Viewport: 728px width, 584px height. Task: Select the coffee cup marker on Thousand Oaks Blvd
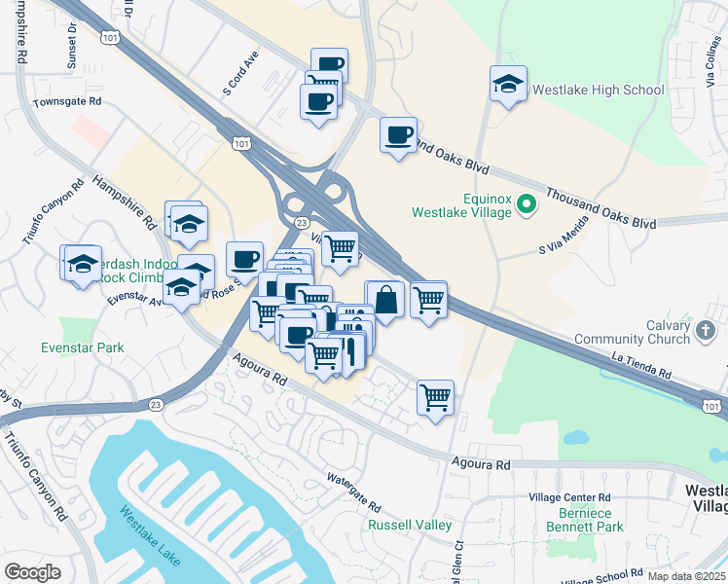[x=398, y=139]
